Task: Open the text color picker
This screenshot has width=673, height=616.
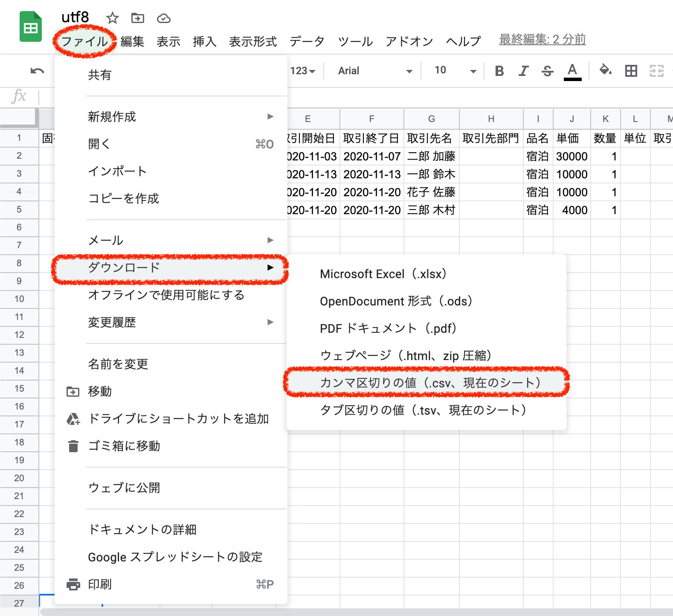Action: click(572, 71)
